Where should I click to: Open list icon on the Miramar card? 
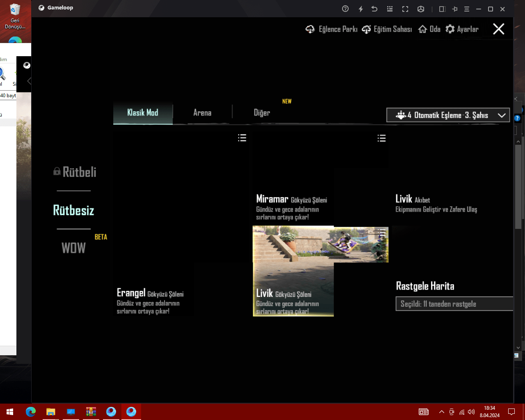(381, 138)
